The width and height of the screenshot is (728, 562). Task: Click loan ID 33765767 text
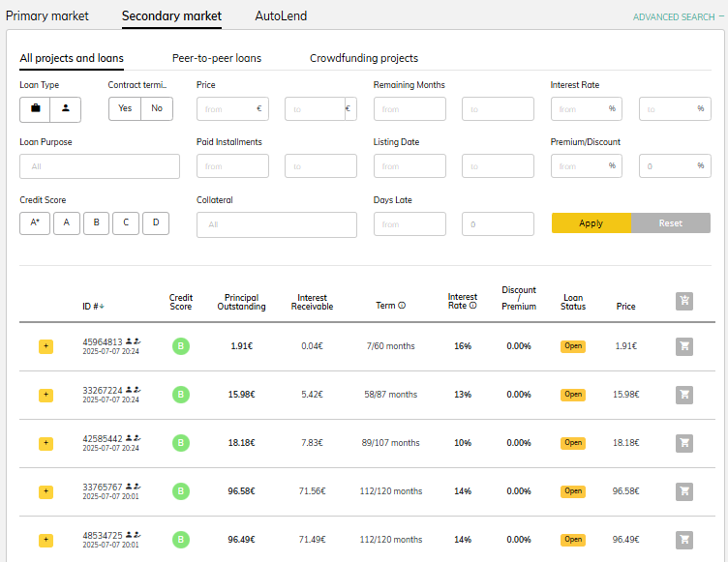(103, 487)
